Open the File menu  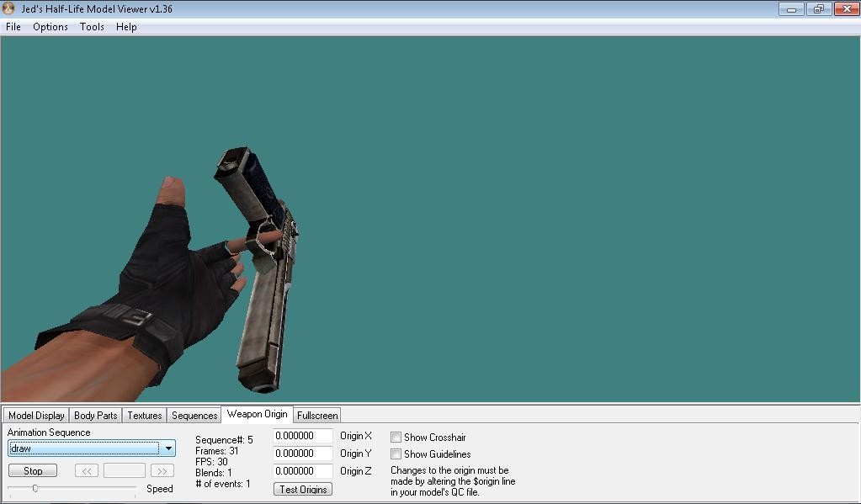[x=13, y=26]
